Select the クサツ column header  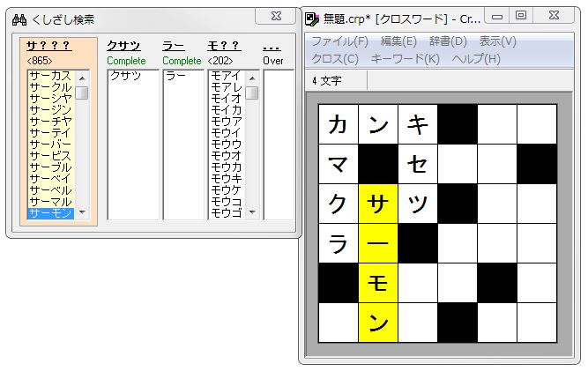coord(123,46)
